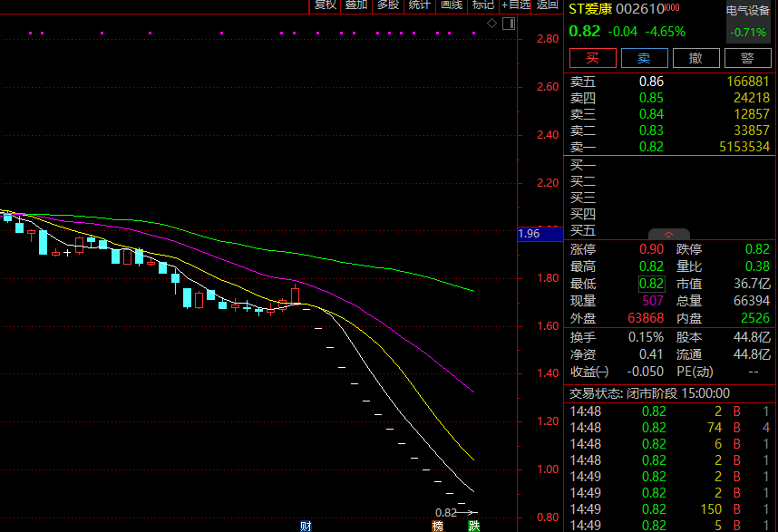
Task: Click the stock name ST爱康 002610
Action: click(617, 9)
